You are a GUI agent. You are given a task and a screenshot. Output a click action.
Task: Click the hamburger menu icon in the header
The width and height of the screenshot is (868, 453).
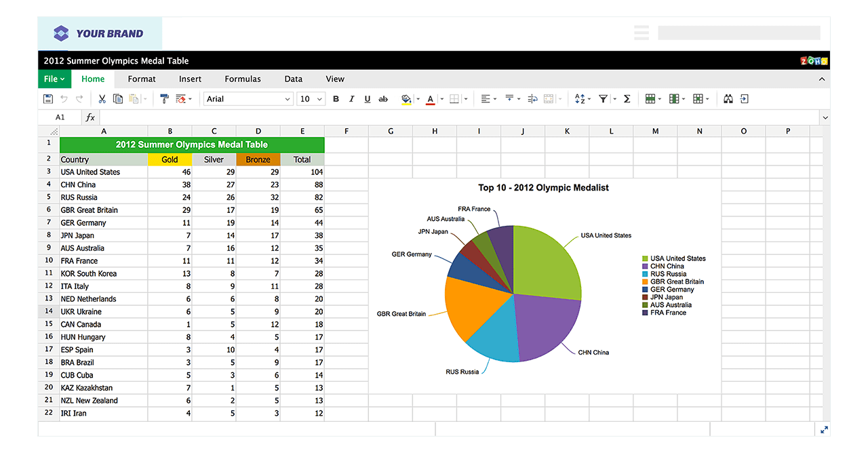click(642, 33)
